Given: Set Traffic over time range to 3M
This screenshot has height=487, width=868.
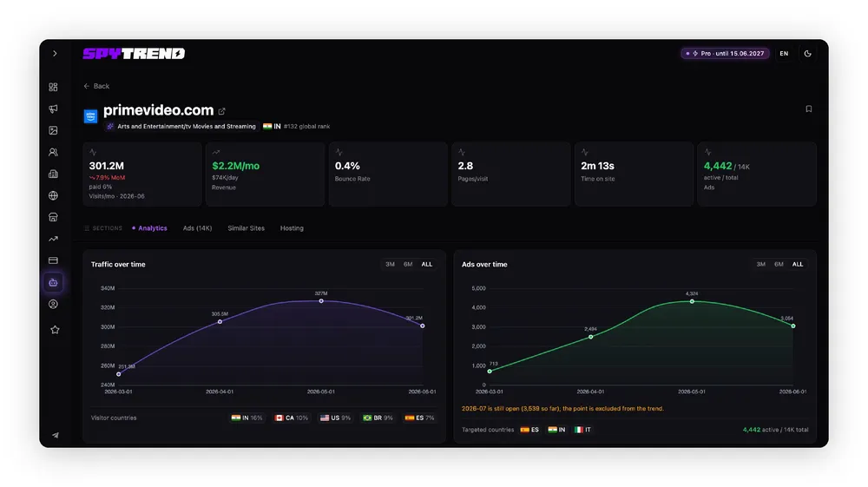Looking at the screenshot, I should [x=391, y=265].
